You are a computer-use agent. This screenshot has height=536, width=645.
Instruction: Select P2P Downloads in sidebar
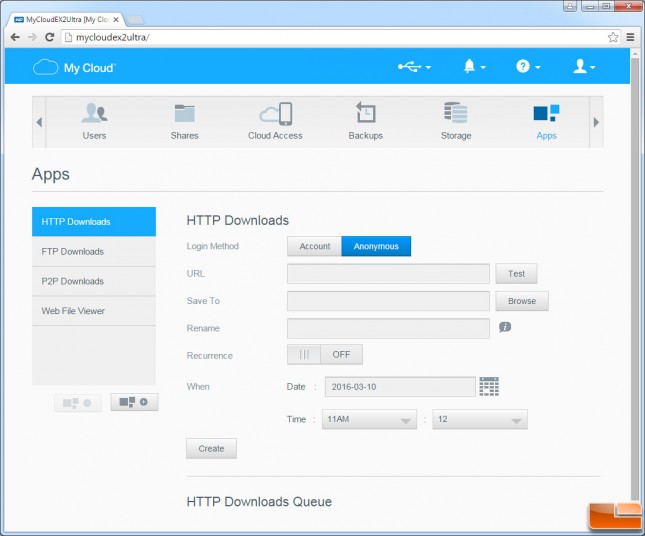coord(94,281)
